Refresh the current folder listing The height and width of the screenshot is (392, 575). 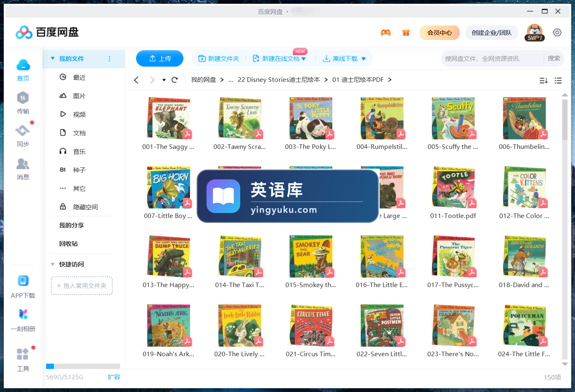[174, 80]
